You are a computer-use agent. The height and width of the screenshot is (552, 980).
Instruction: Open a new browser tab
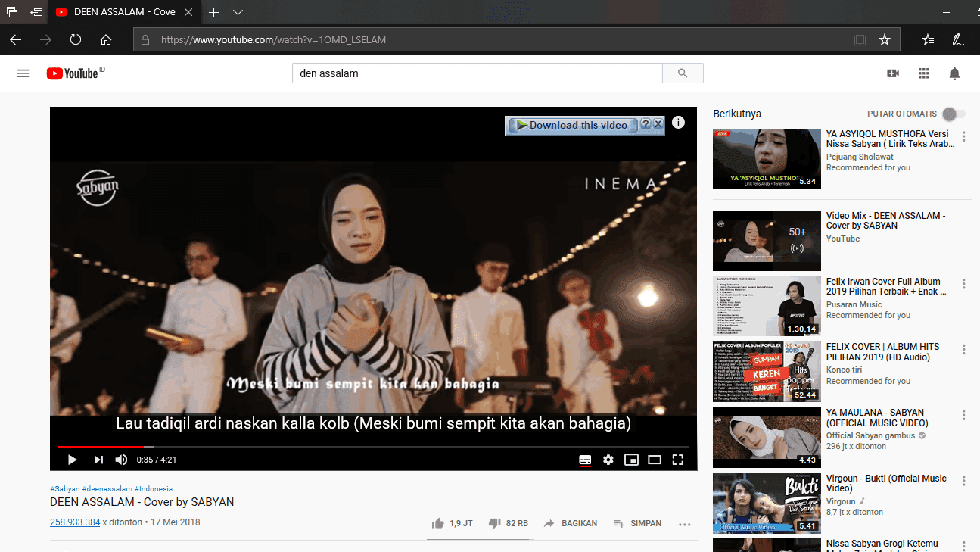(x=214, y=12)
